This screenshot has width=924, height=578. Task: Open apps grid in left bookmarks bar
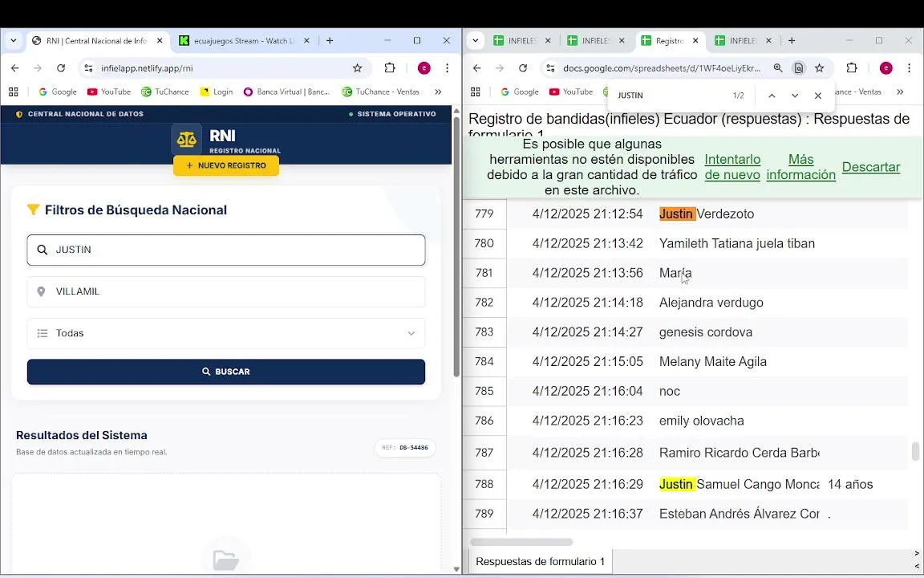click(x=14, y=92)
